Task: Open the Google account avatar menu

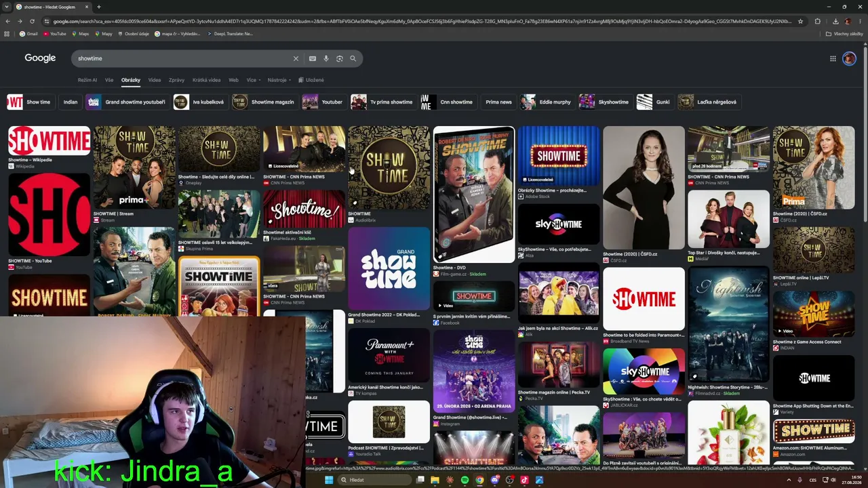Action: coord(849,58)
